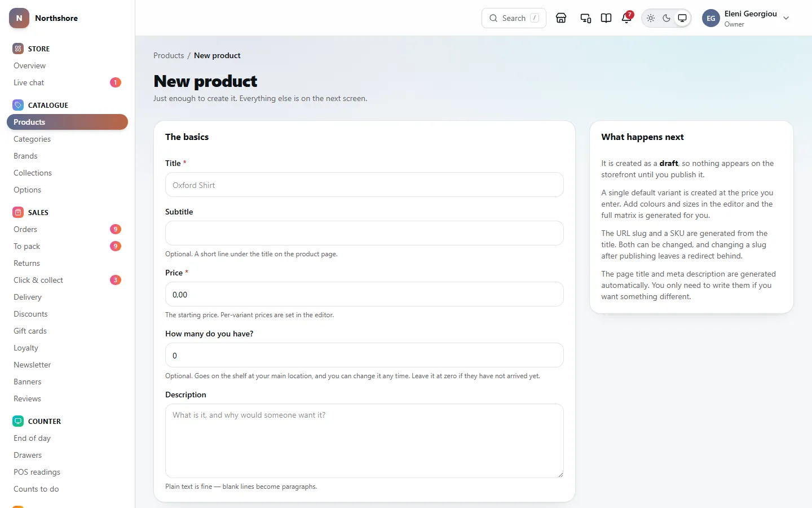Open Newsletter in the sidebar

(67, 365)
